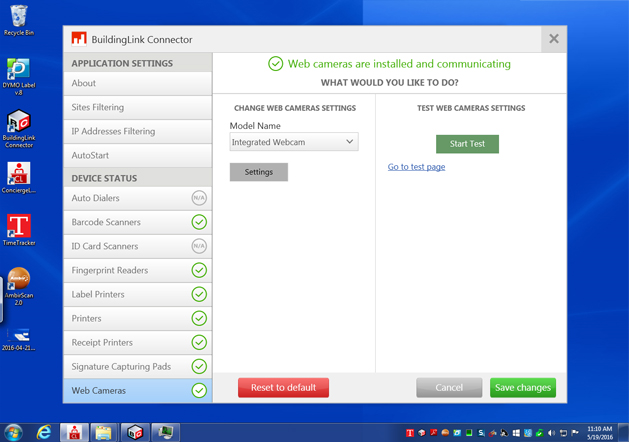Click the volume speaker tray icon

(552, 433)
